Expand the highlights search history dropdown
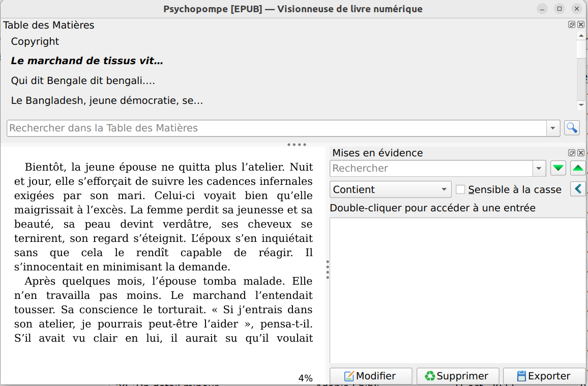588x386 pixels. tap(539, 168)
